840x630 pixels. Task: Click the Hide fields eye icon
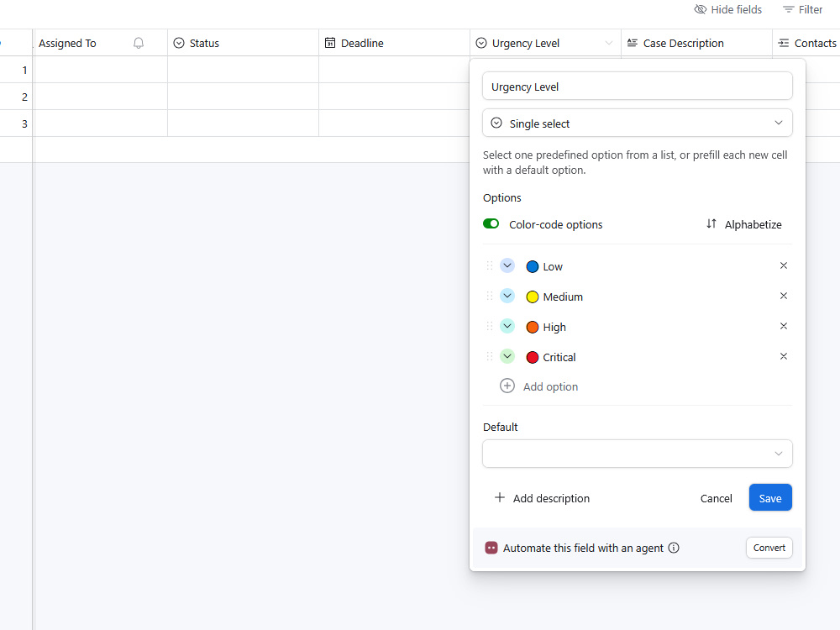[701, 9]
